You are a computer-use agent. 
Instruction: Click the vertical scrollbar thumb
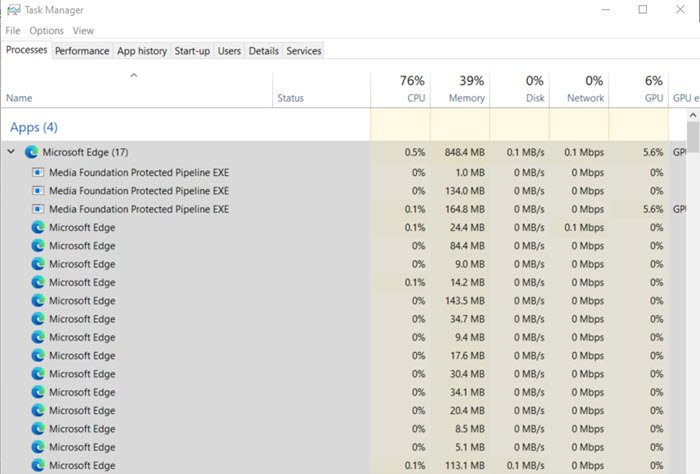(x=693, y=136)
